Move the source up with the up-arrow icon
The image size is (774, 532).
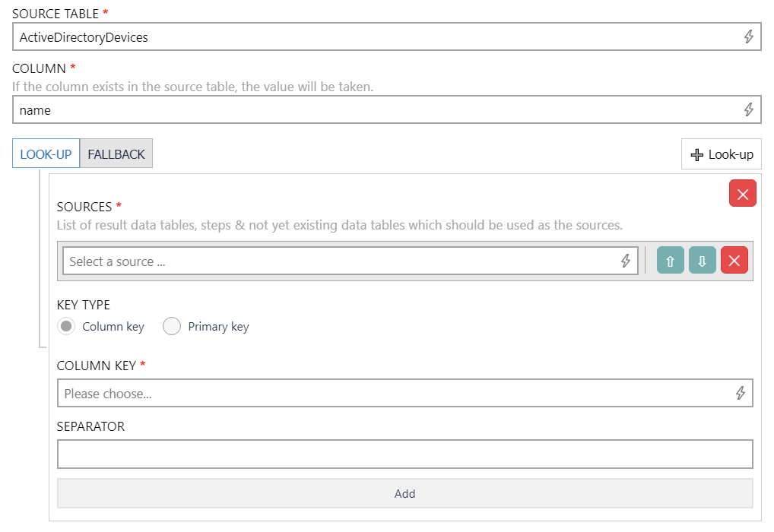pyautogui.click(x=670, y=260)
